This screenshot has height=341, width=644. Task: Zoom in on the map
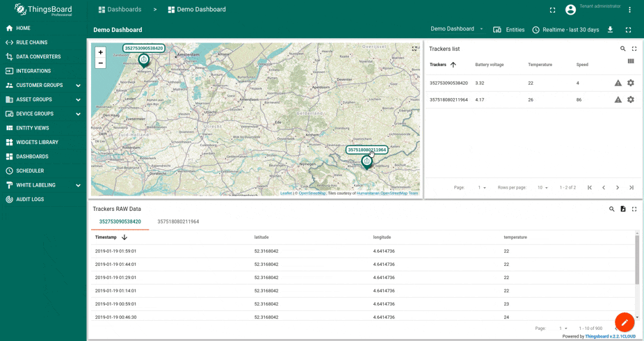tap(100, 52)
